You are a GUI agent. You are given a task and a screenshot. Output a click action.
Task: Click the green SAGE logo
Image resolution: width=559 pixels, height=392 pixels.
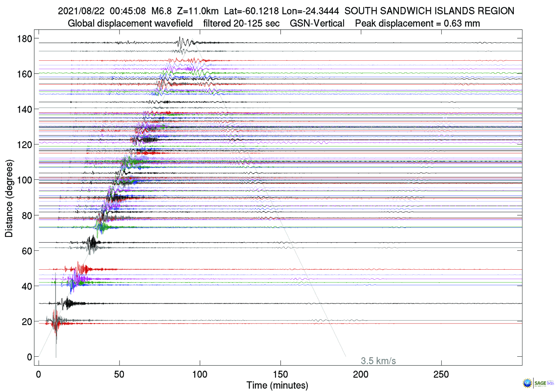click(540, 383)
